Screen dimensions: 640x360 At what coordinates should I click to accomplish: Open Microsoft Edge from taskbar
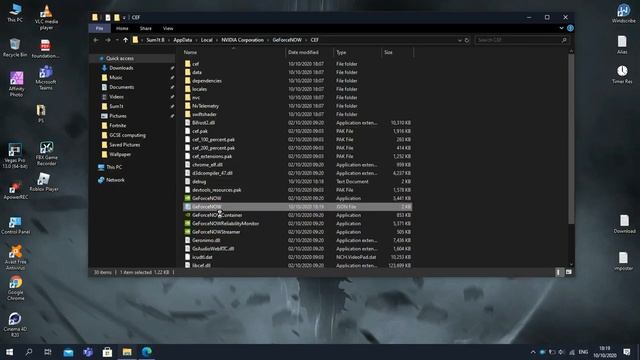pos(147,352)
